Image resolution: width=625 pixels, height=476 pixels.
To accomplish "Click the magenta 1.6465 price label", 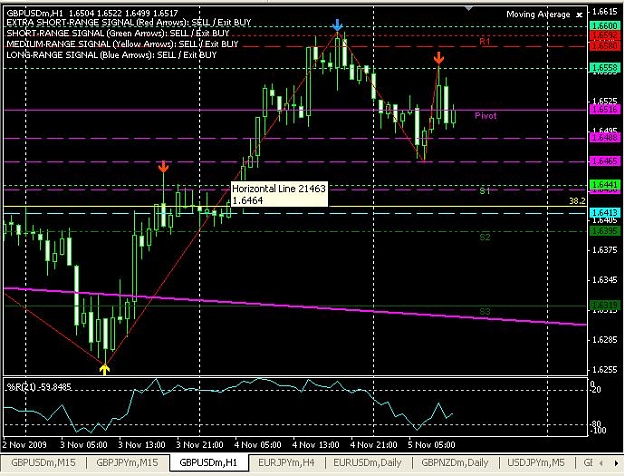I will (x=605, y=161).
